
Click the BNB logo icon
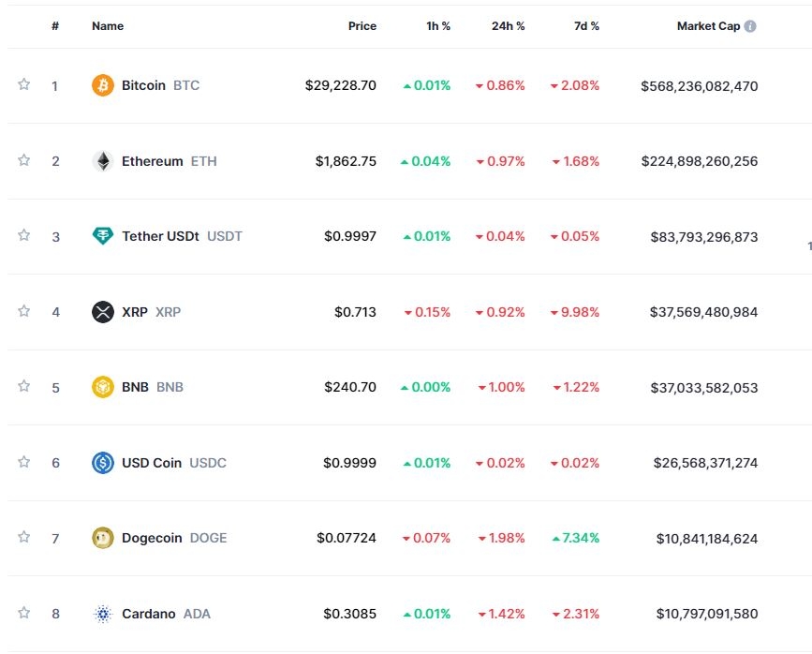pyautogui.click(x=103, y=387)
